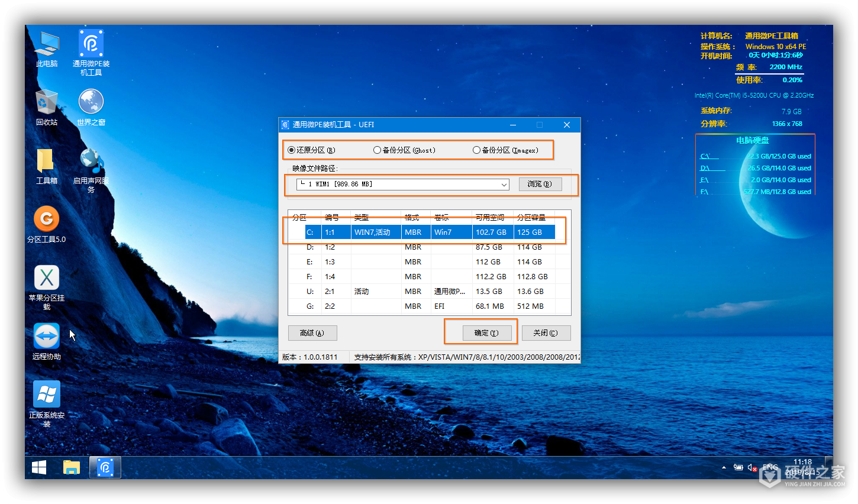Click the 分区容量 column header
858x504 pixels.
point(534,218)
